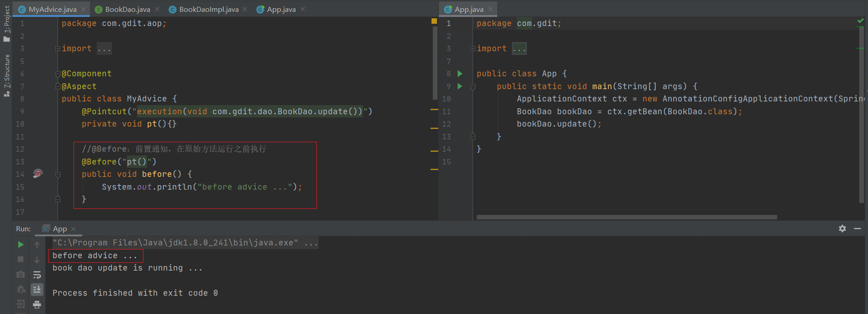868x314 pixels.
Task: Click BookDaoImpl.java class icon
Action: point(172,9)
